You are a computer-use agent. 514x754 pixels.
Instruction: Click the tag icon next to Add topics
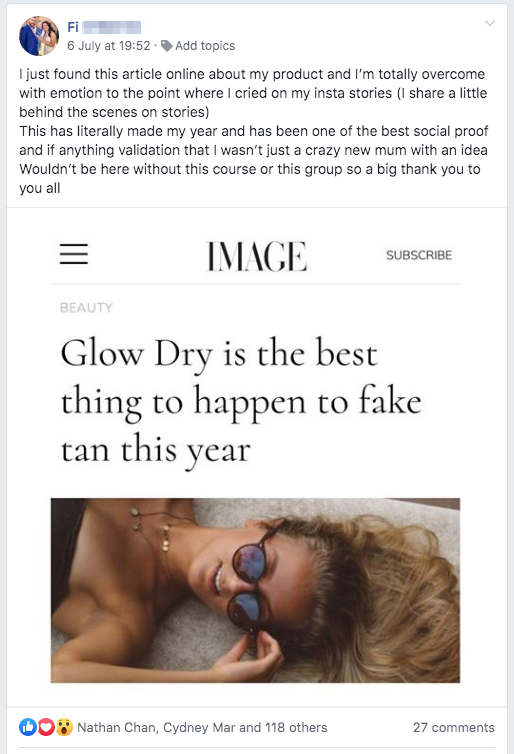click(x=166, y=46)
